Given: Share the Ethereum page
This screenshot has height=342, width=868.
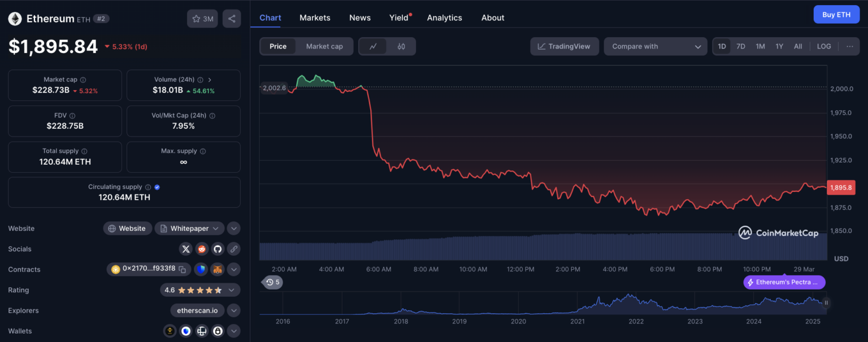Looking at the screenshot, I should pyautogui.click(x=232, y=18).
